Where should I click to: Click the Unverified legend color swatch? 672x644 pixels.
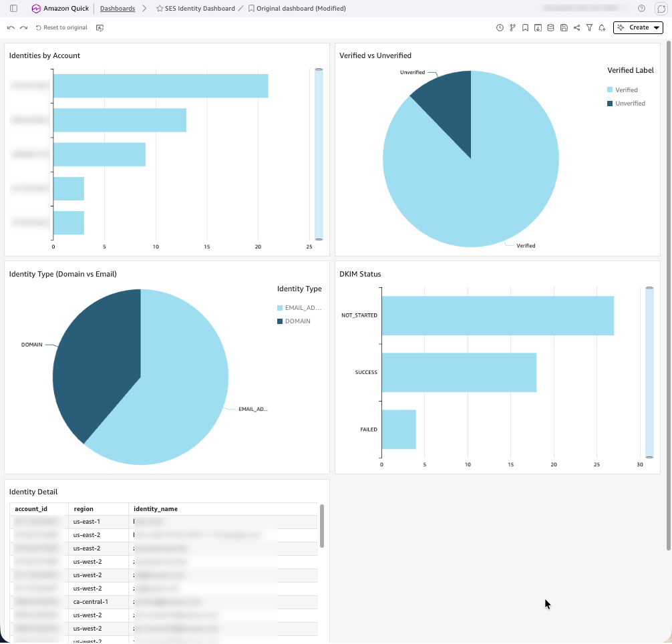pos(610,104)
